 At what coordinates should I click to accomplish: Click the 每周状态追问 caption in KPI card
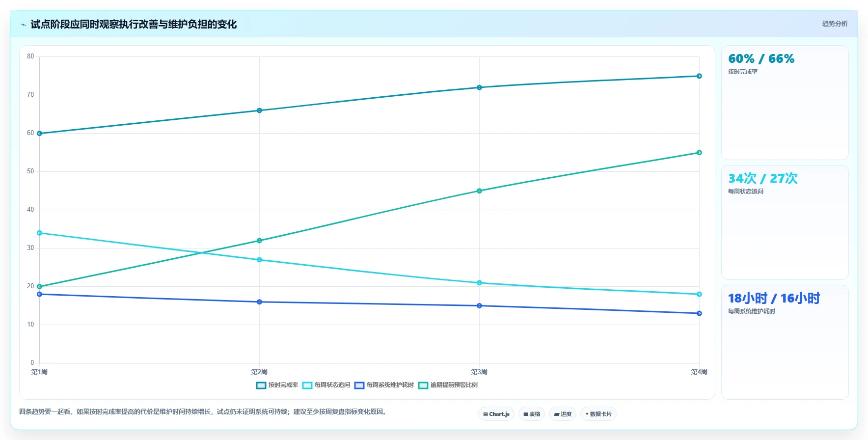pos(746,192)
